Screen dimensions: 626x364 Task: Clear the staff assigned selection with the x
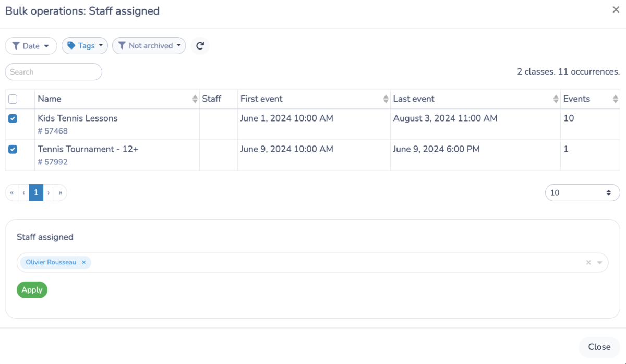[x=588, y=262]
